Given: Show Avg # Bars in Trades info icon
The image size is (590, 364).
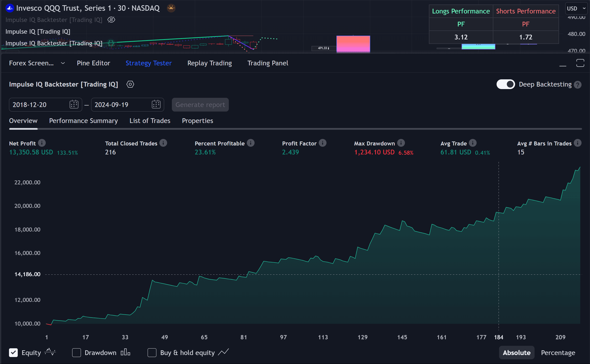Looking at the screenshot, I should [x=578, y=143].
